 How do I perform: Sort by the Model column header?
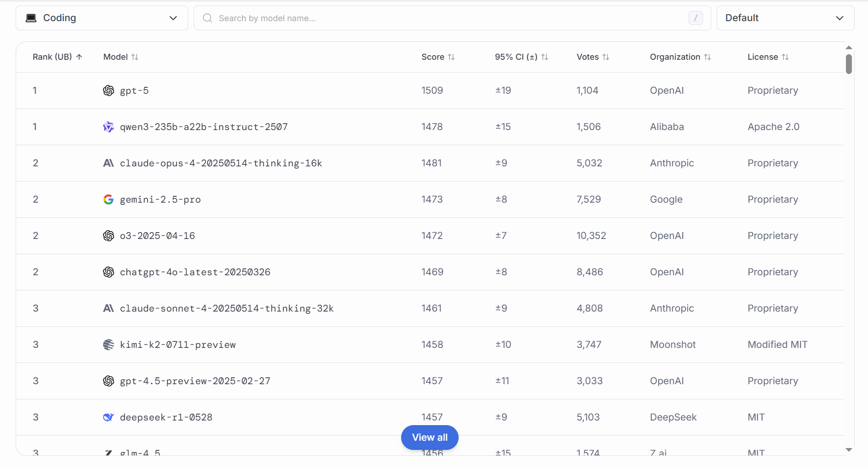click(x=121, y=57)
